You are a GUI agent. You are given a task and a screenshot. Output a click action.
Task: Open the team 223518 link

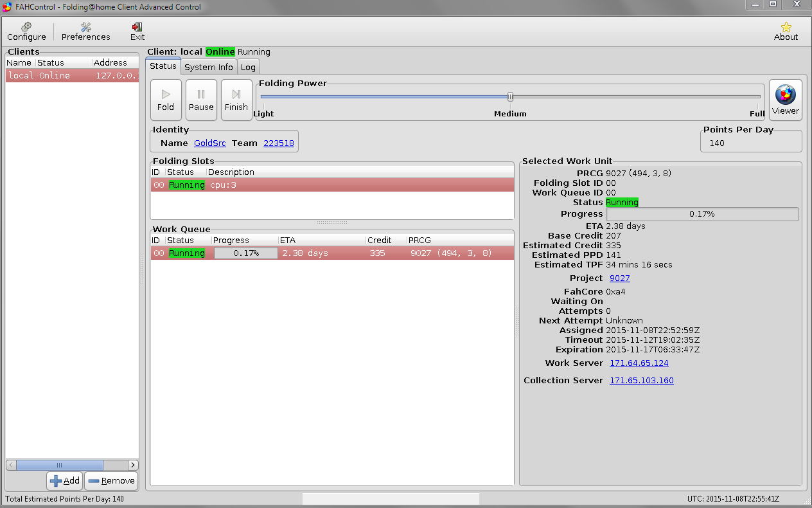(279, 143)
